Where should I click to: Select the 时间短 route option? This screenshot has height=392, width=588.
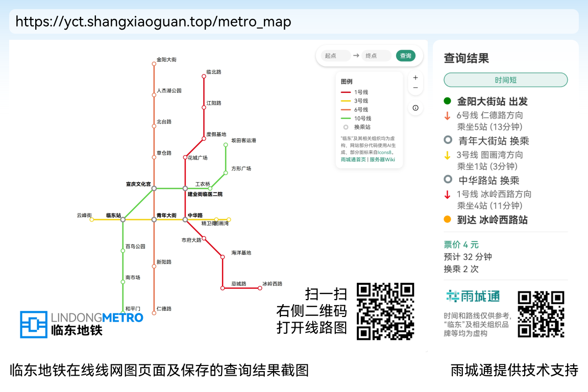click(505, 80)
